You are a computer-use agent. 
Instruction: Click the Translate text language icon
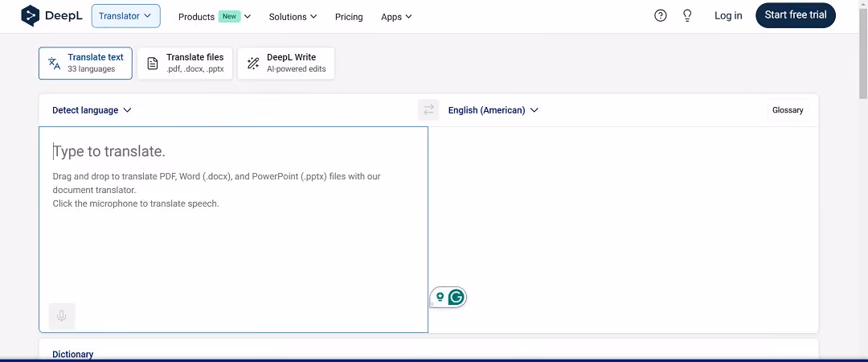[55, 64]
